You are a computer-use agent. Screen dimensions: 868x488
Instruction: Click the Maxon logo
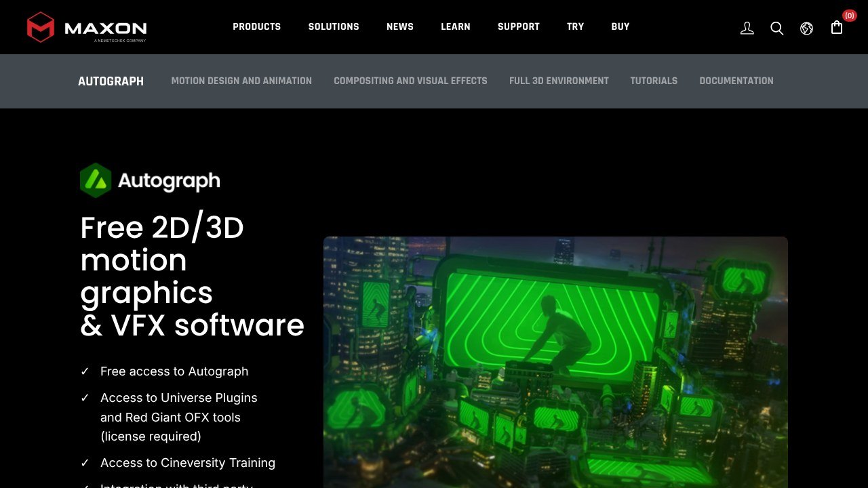click(x=87, y=27)
